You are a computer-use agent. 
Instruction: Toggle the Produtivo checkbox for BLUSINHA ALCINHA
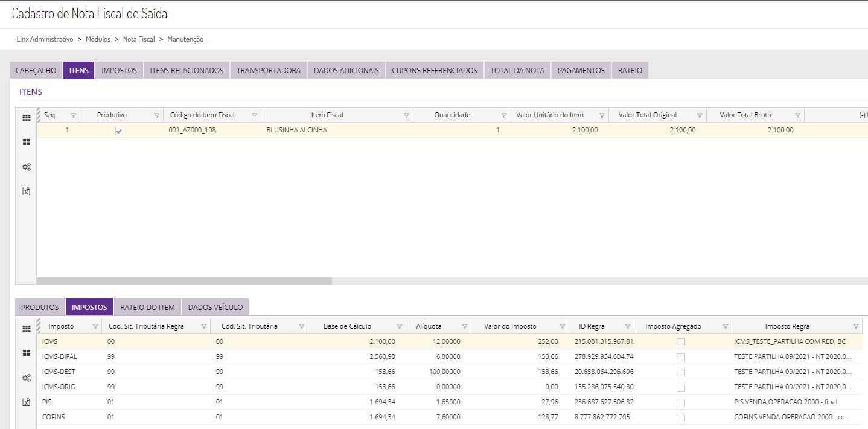[119, 131]
